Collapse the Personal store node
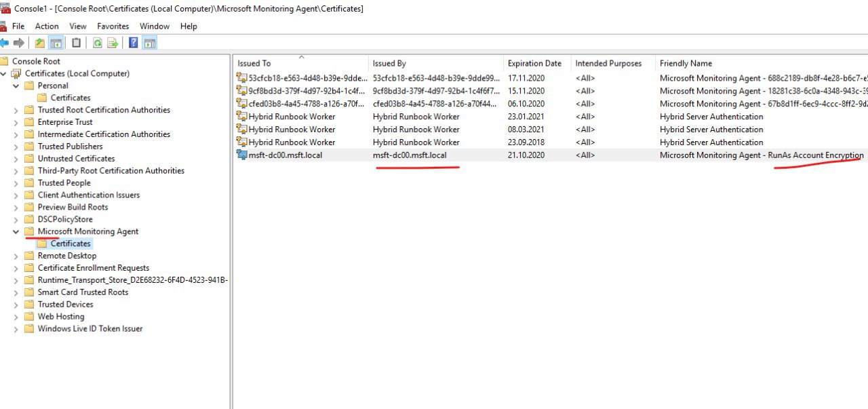The height and width of the screenshot is (409, 868). coord(16,85)
